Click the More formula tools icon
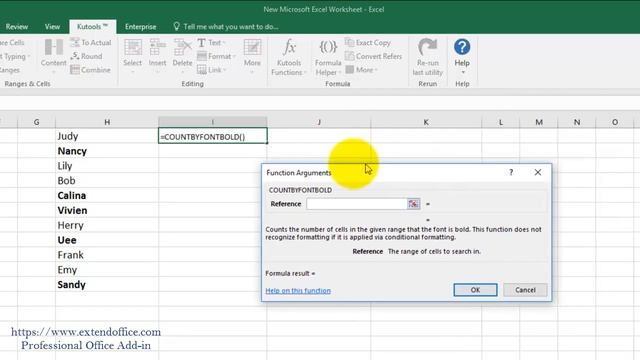This screenshot has height=360, width=640. (349, 70)
